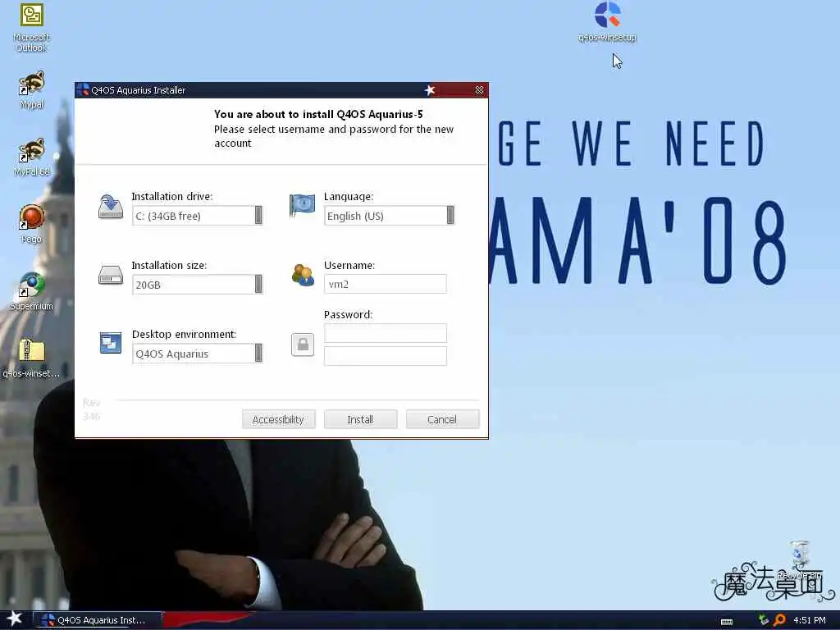Viewport: 840px width, 630px height.
Task: Open the Language dropdown
Action: (x=390, y=216)
